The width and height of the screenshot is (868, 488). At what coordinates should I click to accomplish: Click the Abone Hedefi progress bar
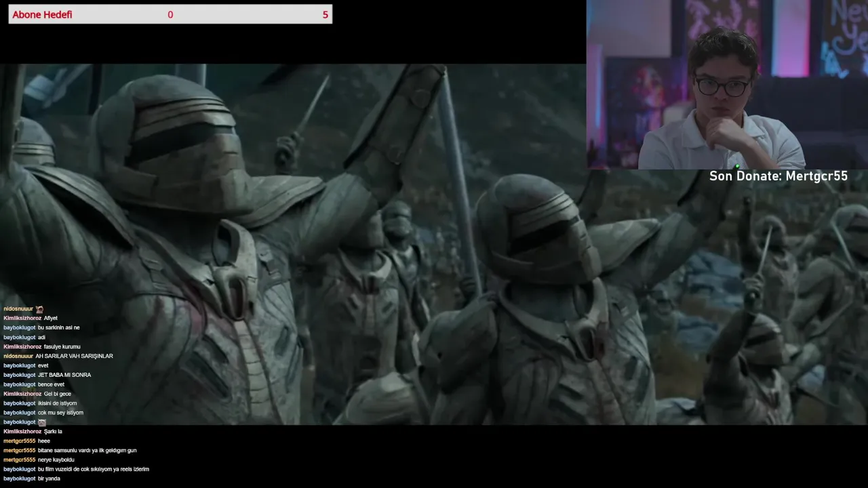tap(170, 14)
